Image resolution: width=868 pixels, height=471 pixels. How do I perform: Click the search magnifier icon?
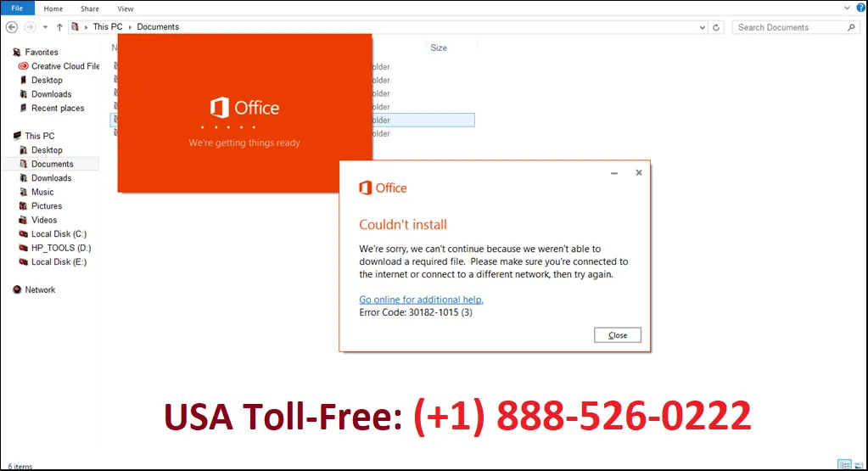851,27
